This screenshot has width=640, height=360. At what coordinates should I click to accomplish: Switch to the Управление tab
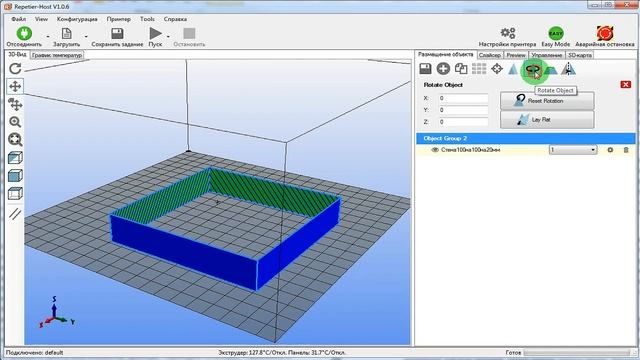click(x=547, y=55)
